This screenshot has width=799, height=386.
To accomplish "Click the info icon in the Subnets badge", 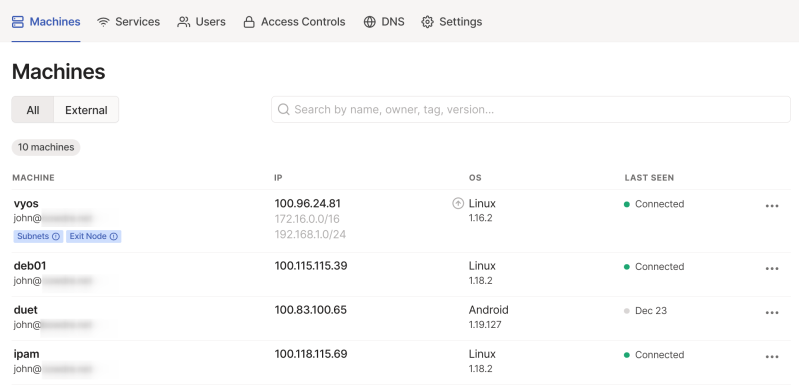I will (x=56, y=236).
